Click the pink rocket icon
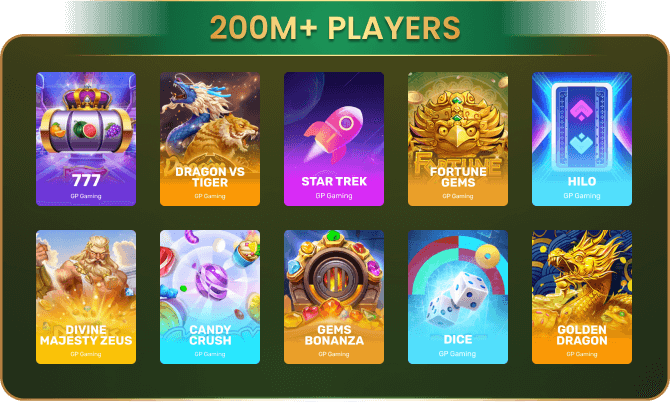The height and width of the screenshot is (402, 670). tap(334, 134)
